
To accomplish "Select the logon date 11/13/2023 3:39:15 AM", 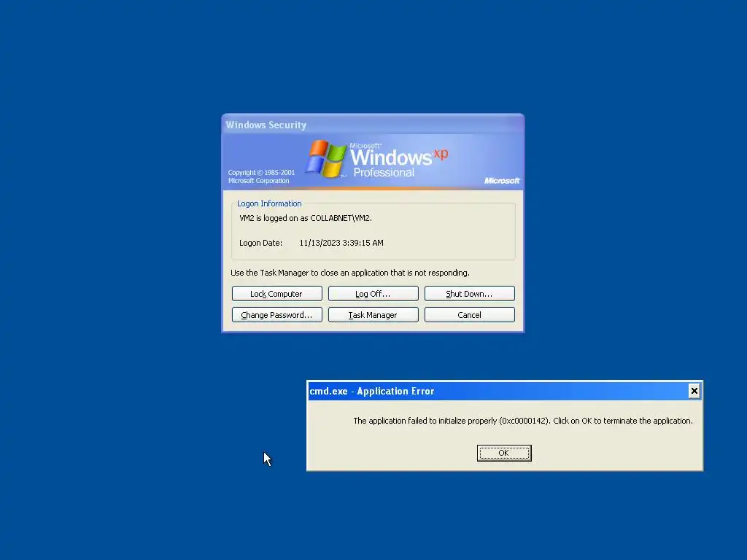I will [x=341, y=243].
